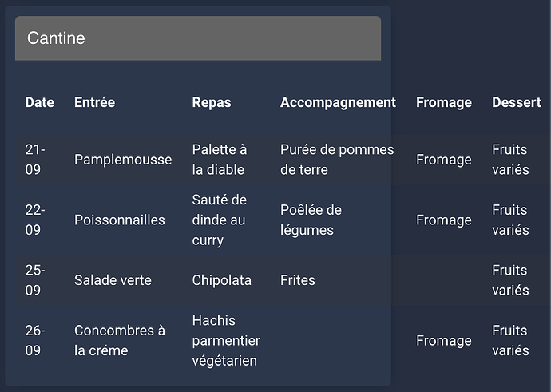This screenshot has height=392, width=551.
Task: Select the Accompagnement column header
Action: point(338,102)
